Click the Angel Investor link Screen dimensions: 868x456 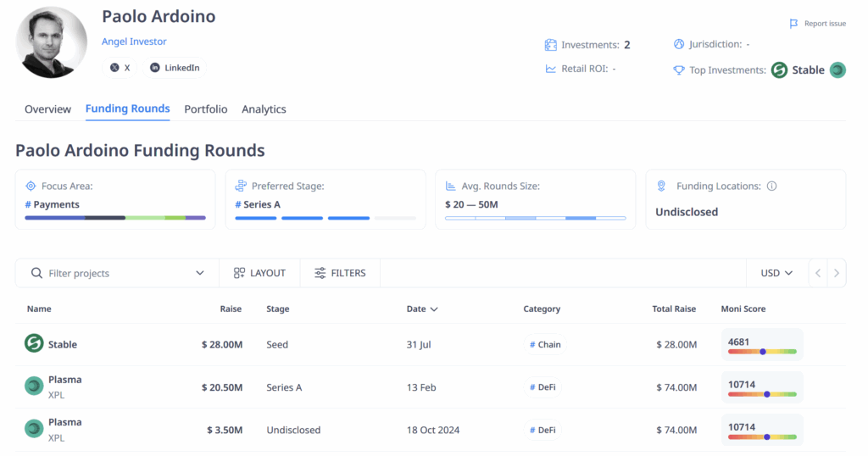click(x=134, y=42)
